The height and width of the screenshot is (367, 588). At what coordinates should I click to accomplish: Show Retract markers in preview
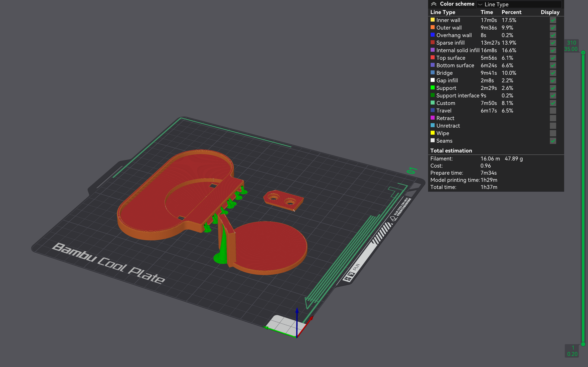(x=553, y=118)
